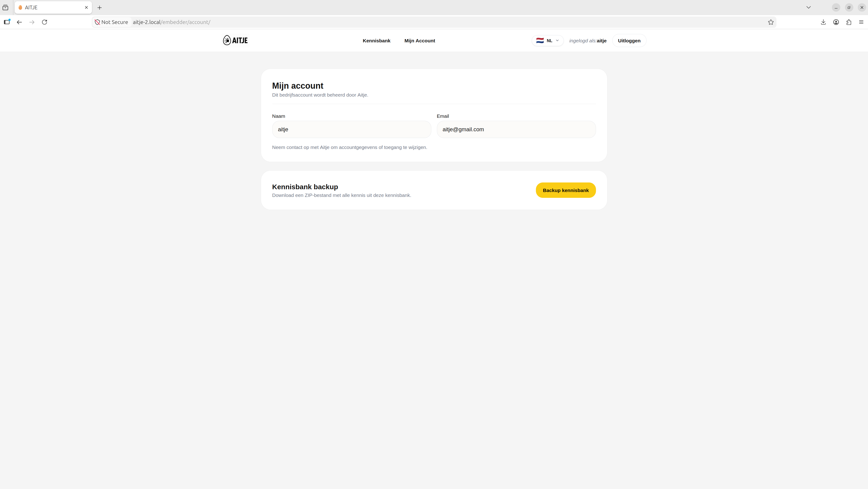
Task: Click the Uitloggen button
Action: pos(629,41)
